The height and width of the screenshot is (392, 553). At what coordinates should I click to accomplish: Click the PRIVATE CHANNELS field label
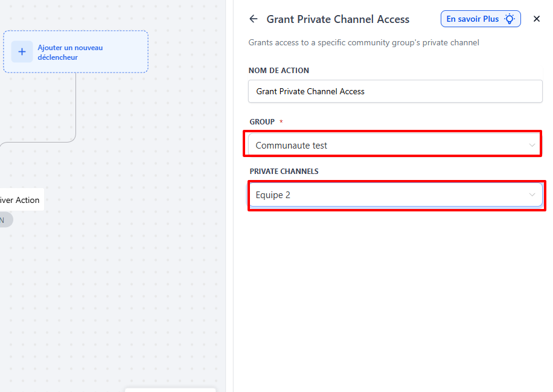284,172
